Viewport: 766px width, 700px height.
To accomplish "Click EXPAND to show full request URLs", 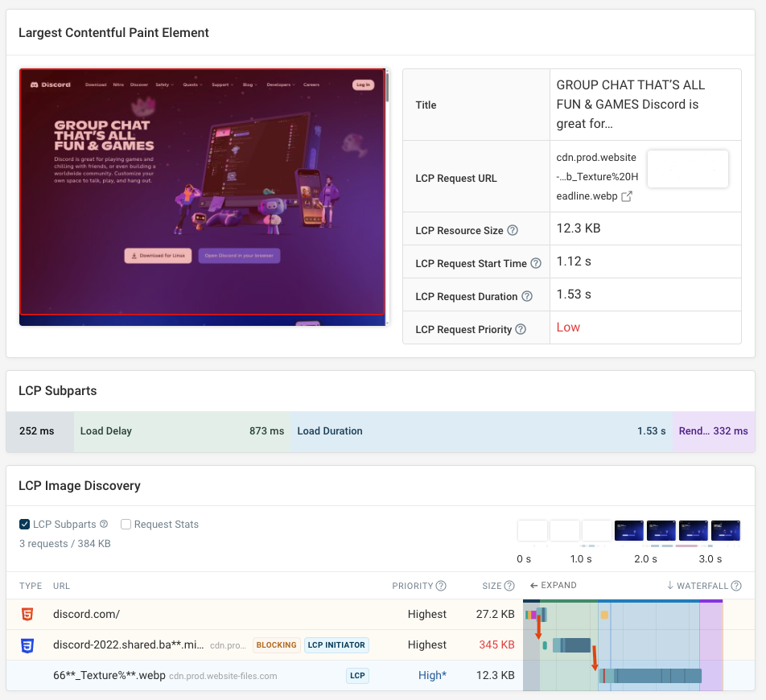I will pyautogui.click(x=553, y=586).
